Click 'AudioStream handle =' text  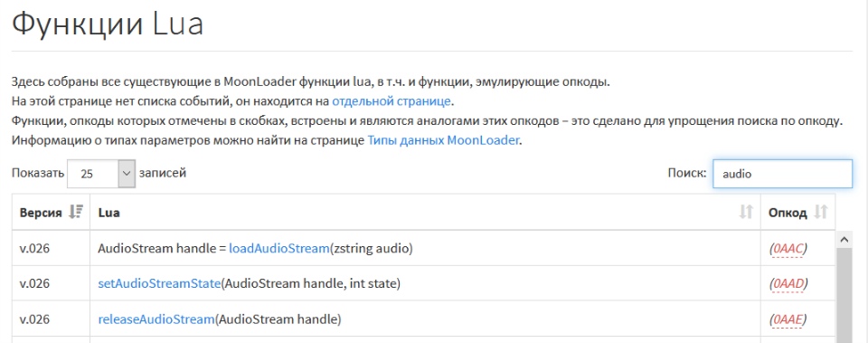(162, 248)
